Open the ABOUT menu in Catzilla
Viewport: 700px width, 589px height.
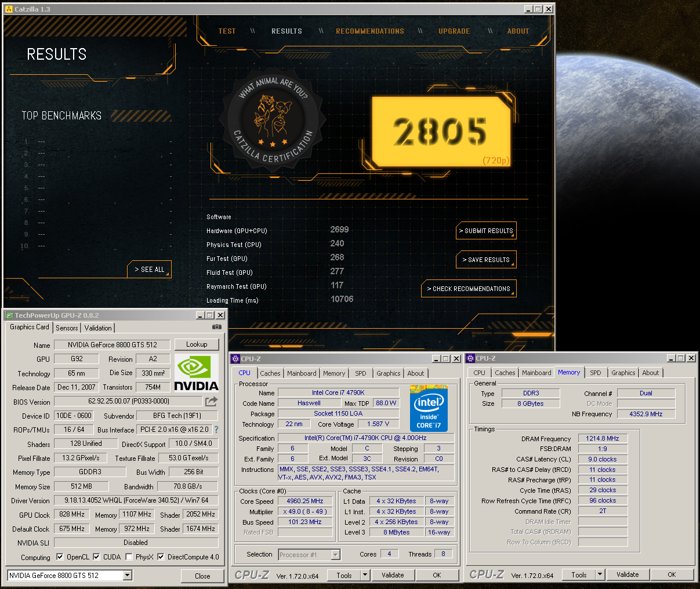[518, 31]
